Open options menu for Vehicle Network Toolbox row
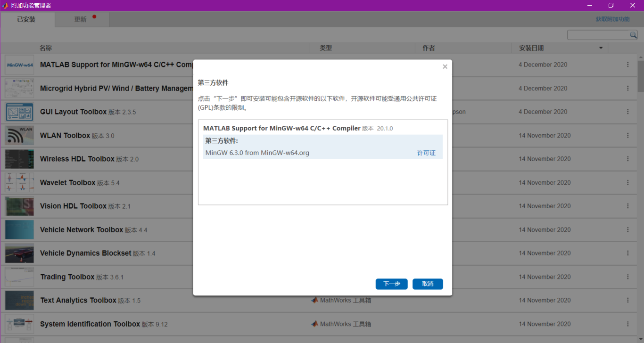This screenshot has width=644, height=343. pyautogui.click(x=627, y=229)
